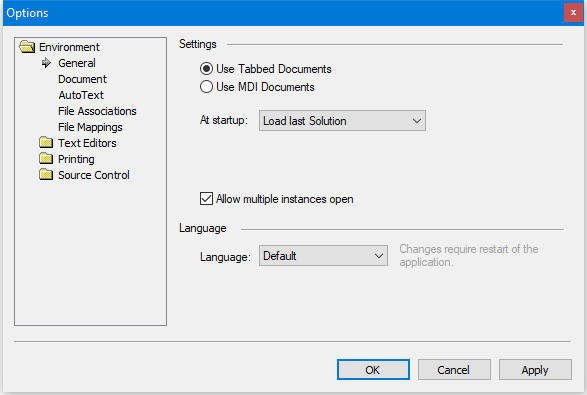Open the Document settings page
587x395 pixels.
[x=82, y=79]
